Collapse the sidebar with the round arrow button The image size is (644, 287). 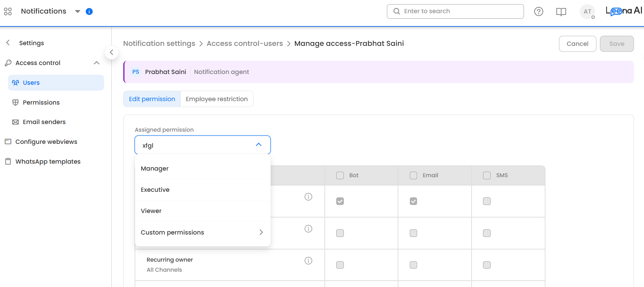(111, 52)
